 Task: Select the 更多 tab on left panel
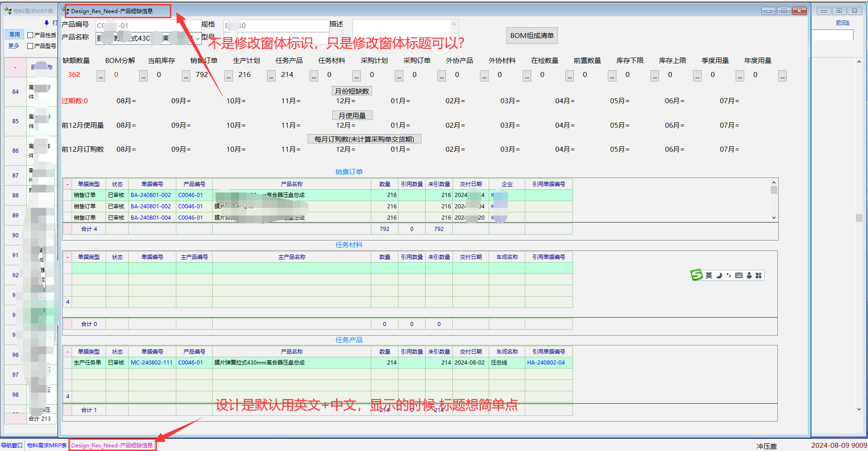click(x=14, y=46)
